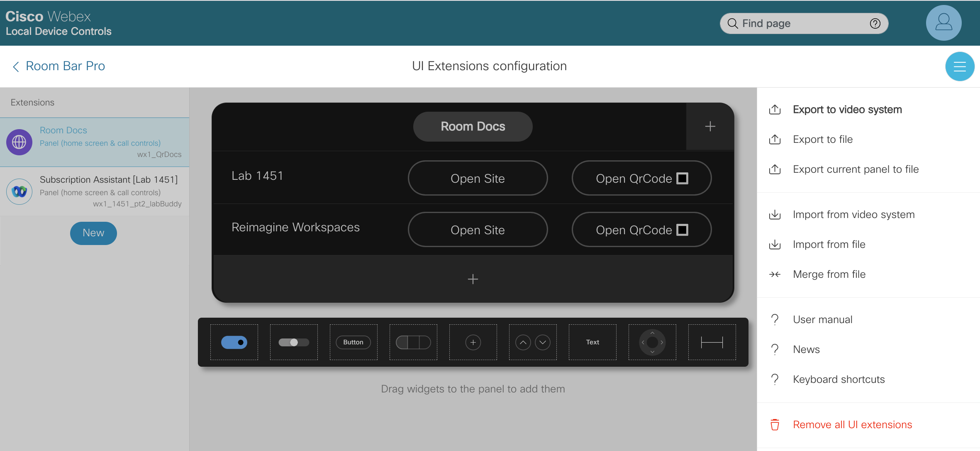
Task: Click the help icon in Find page
Action: [x=875, y=24]
